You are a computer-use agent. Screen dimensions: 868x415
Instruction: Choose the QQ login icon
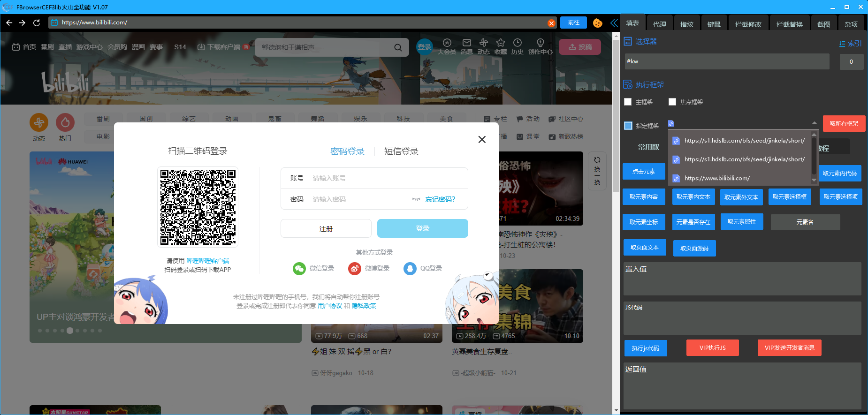[410, 269]
